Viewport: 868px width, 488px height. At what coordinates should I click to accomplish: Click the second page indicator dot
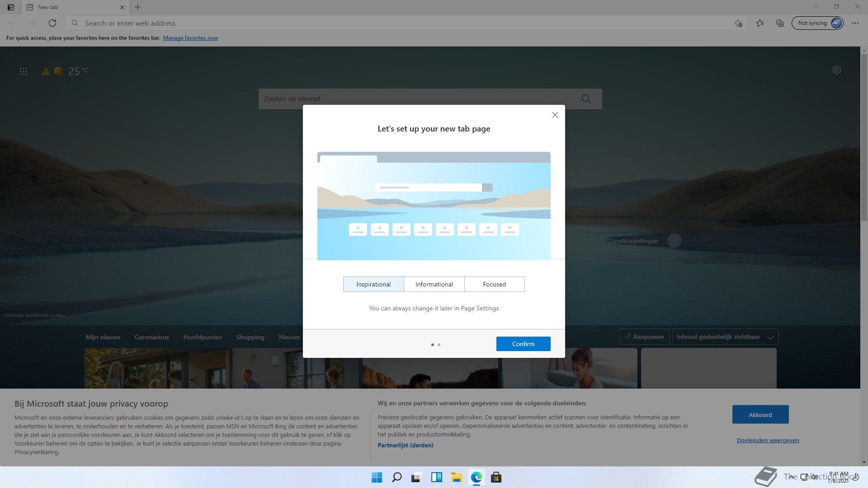point(439,345)
